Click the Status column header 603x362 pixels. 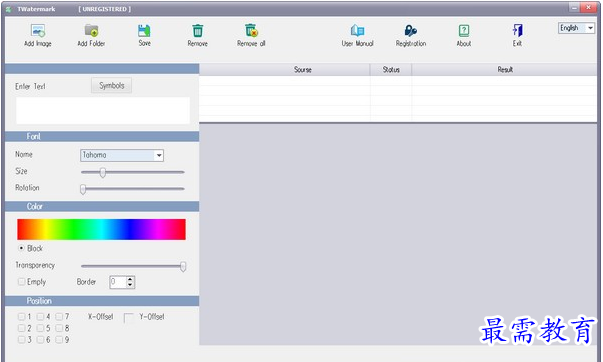(x=391, y=70)
